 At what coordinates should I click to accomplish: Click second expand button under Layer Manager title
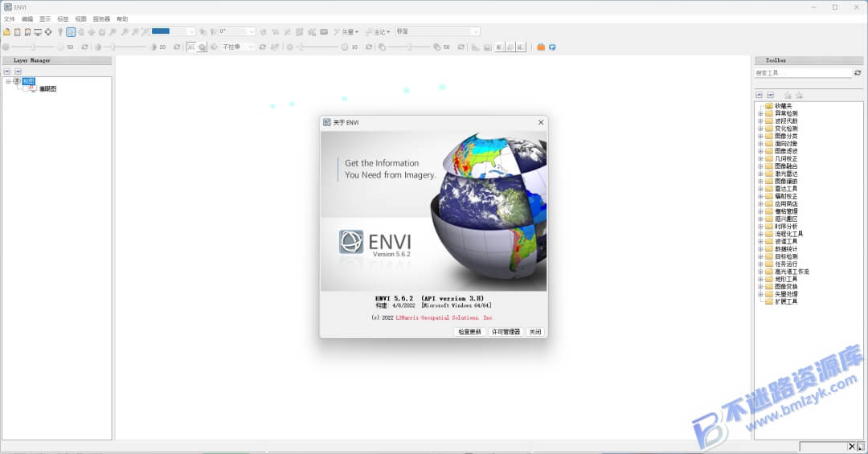[18, 72]
